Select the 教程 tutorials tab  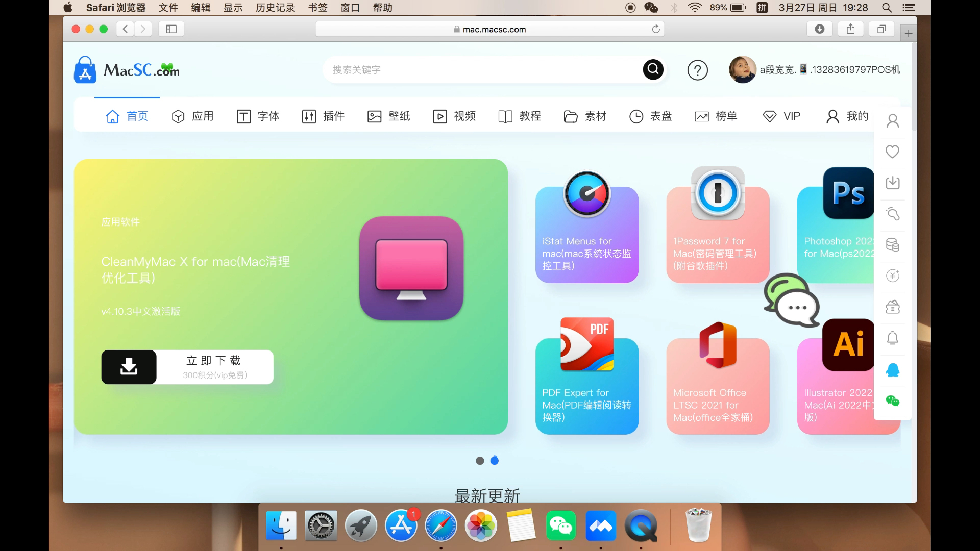(x=520, y=116)
